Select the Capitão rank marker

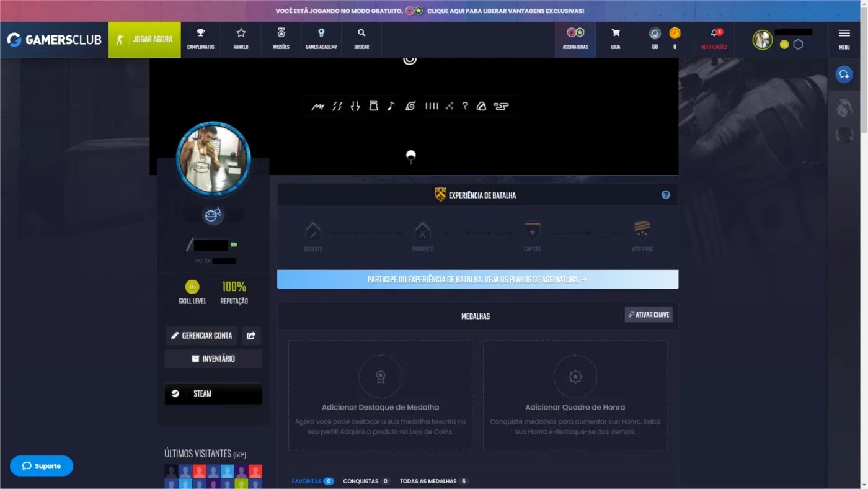pos(532,232)
